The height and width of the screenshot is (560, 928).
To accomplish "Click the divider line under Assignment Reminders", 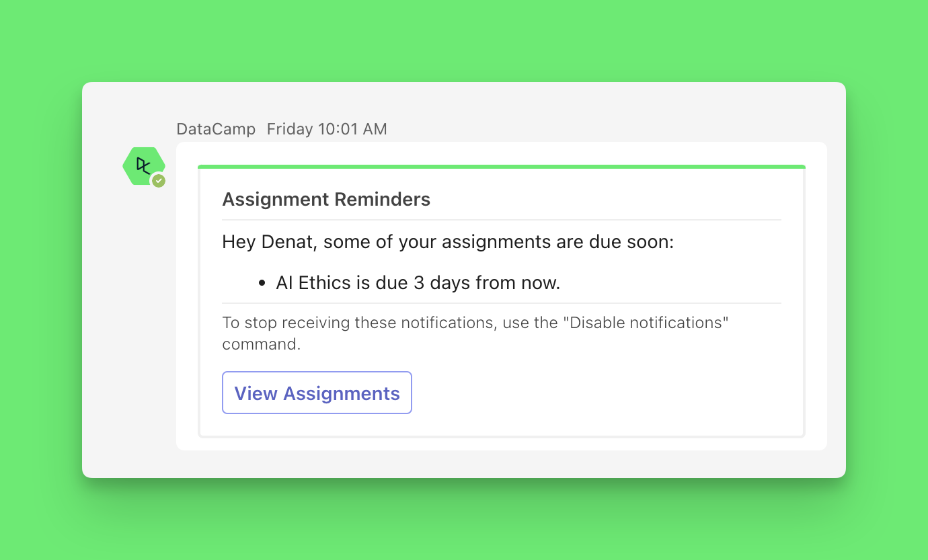I will 501,220.
